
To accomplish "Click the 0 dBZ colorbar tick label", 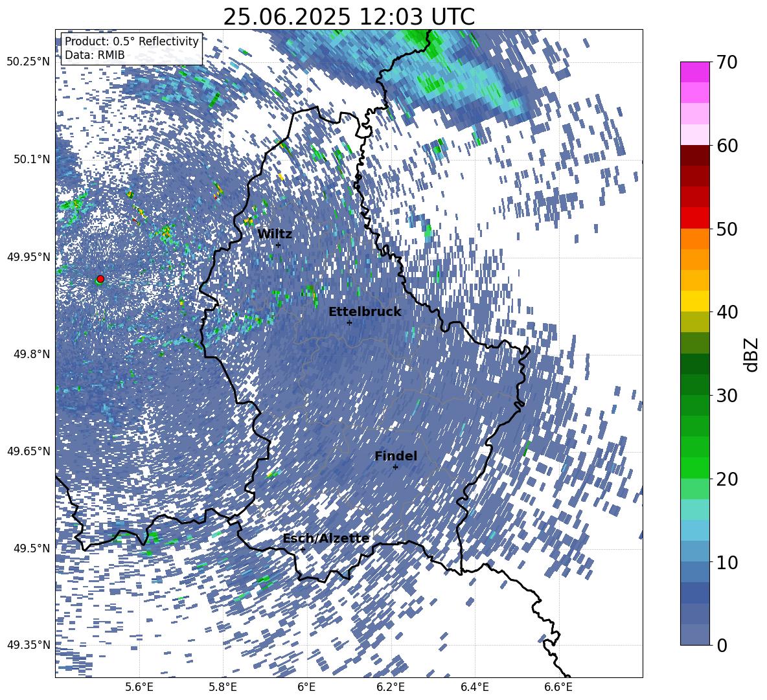I will tap(722, 645).
